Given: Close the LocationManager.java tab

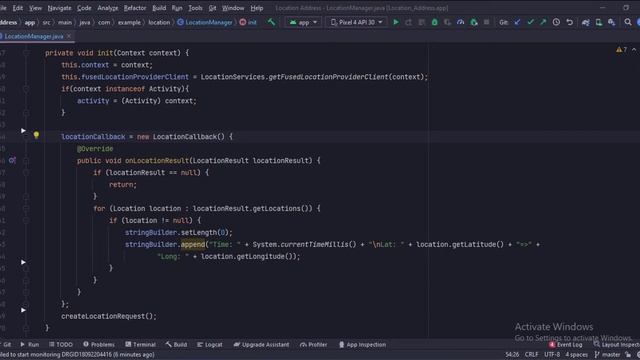Looking at the screenshot, I should coord(69,36).
